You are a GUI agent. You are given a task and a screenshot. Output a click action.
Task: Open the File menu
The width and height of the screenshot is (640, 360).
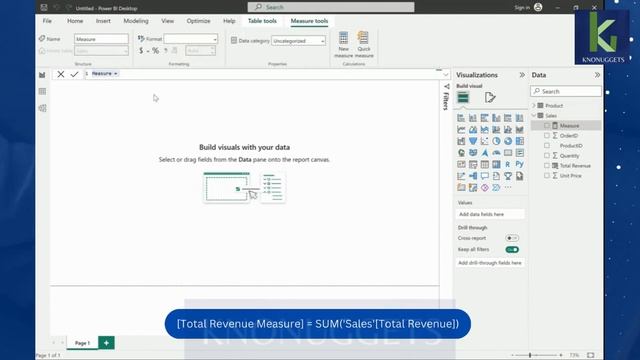pos(47,21)
